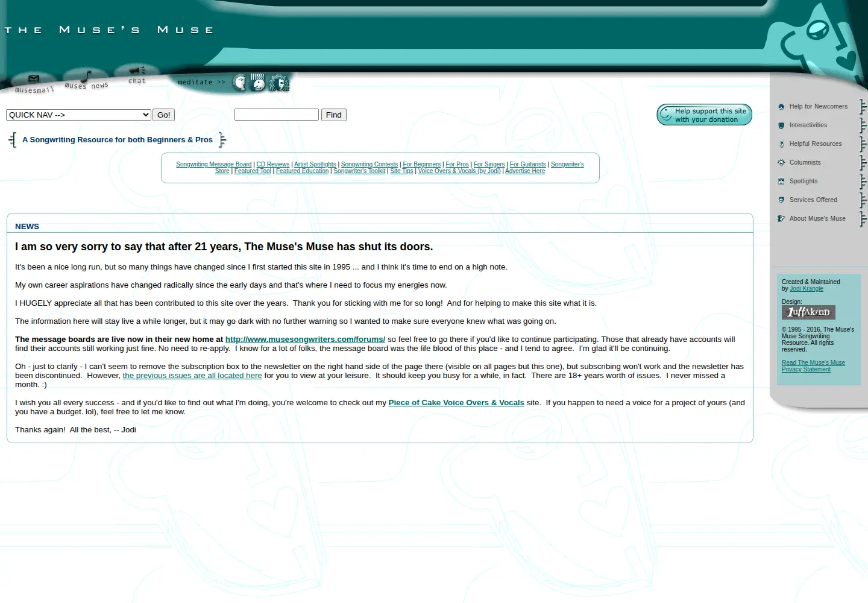The width and height of the screenshot is (868, 603).
Task: Open chat megaphone icon
Action: tap(137, 70)
